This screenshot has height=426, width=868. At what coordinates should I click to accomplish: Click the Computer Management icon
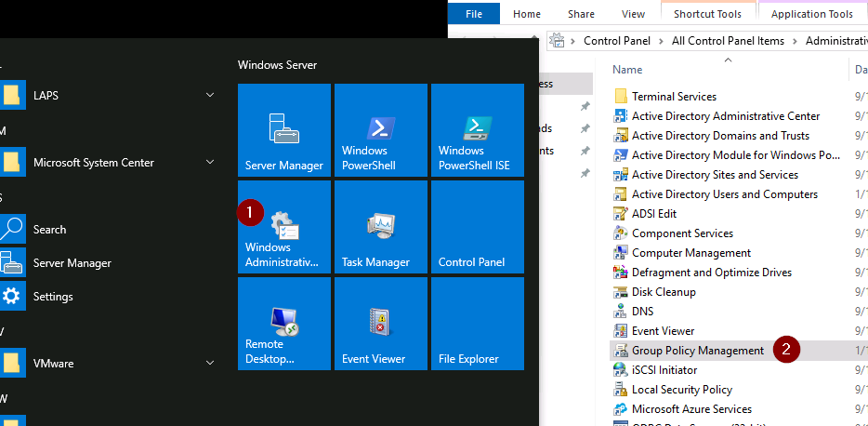pos(621,253)
